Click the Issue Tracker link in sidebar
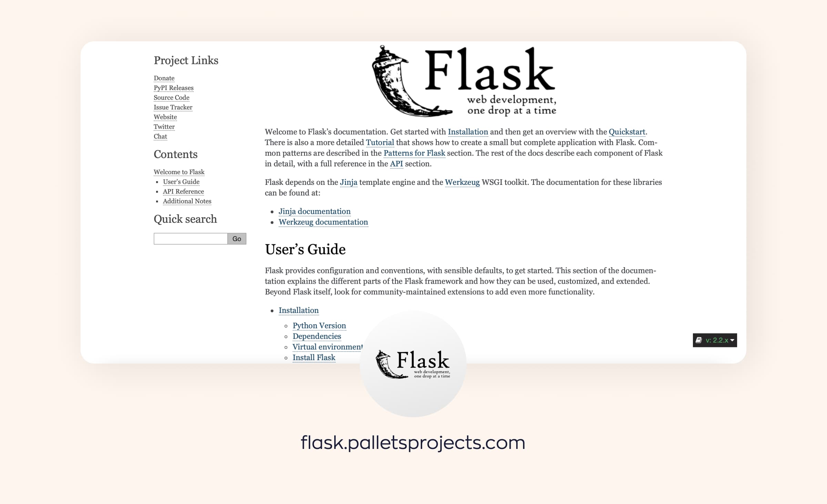827x504 pixels. point(173,107)
